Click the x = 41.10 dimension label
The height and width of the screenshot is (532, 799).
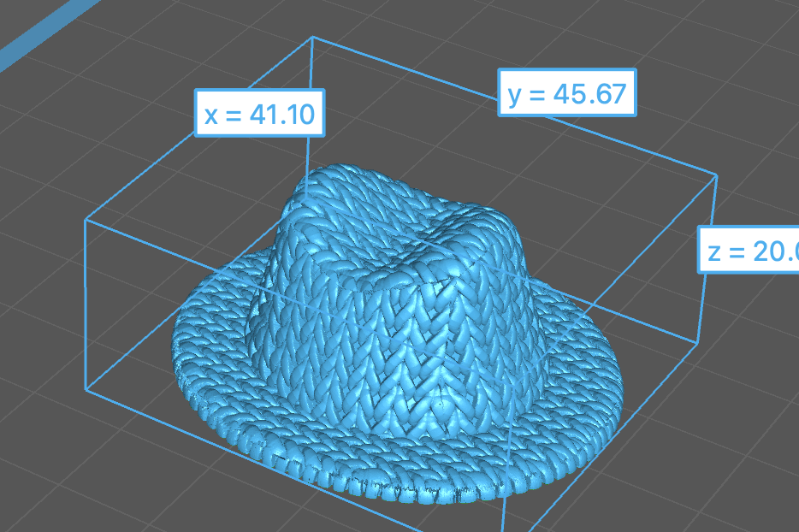[260, 113]
